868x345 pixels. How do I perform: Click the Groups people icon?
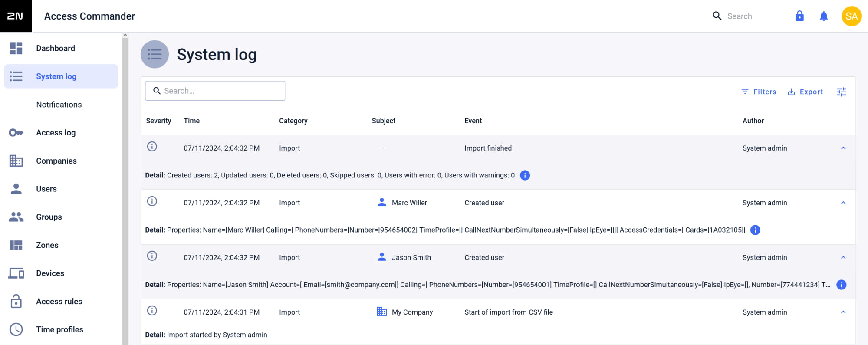pos(16,217)
